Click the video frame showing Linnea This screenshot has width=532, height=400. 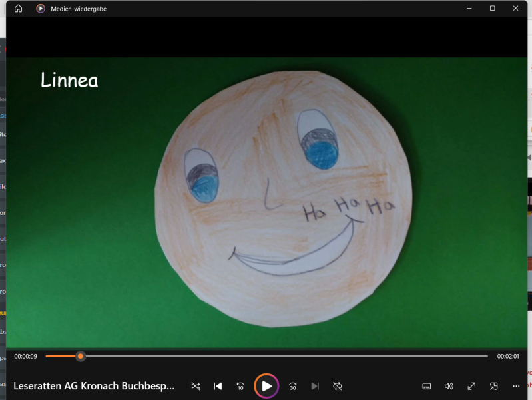267,202
